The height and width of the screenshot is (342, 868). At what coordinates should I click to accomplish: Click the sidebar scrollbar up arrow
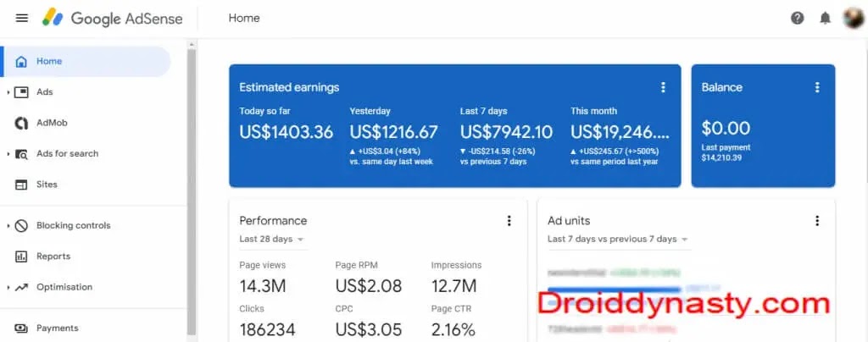(x=192, y=44)
